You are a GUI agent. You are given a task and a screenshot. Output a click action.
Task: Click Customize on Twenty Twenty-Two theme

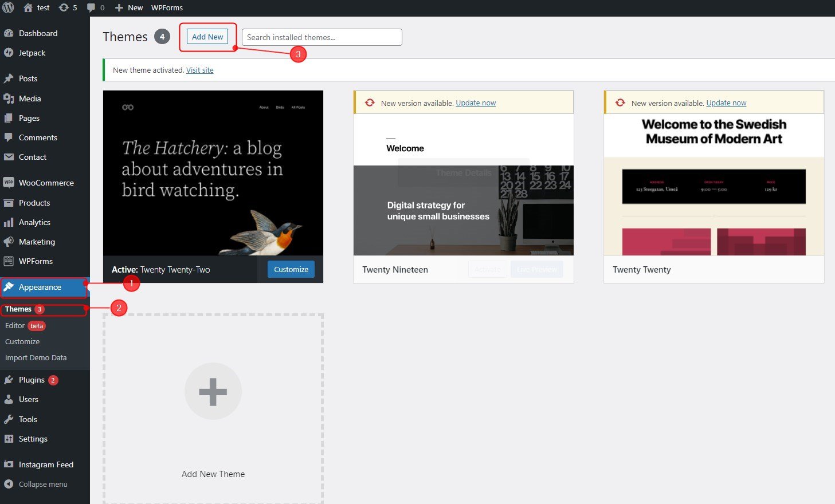click(x=291, y=269)
